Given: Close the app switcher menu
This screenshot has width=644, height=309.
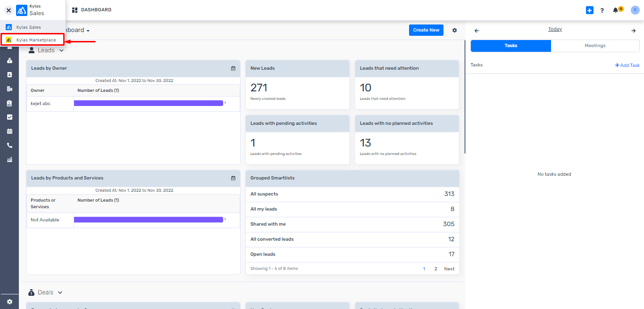Looking at the screenshot, I should coord(8,10).
